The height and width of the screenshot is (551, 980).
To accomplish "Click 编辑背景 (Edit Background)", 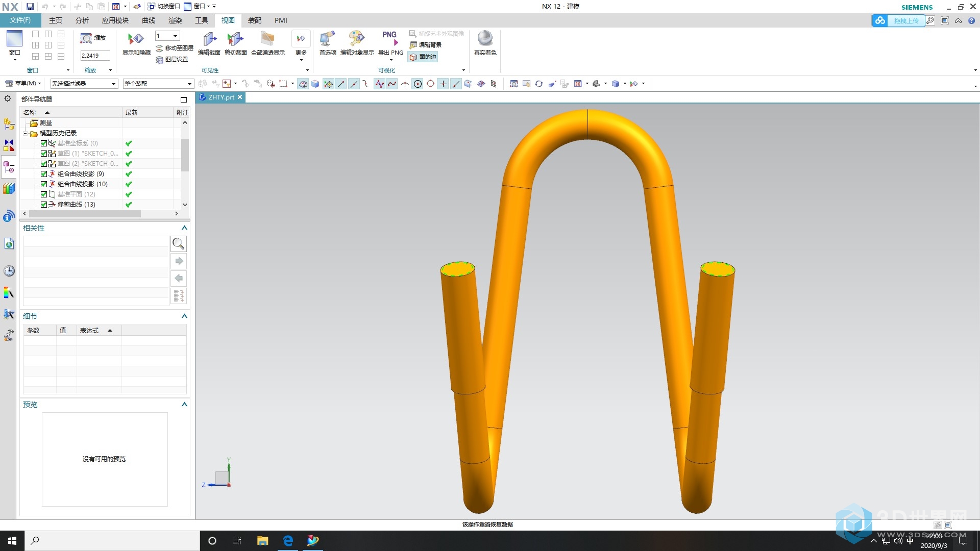I will point(425,45).
